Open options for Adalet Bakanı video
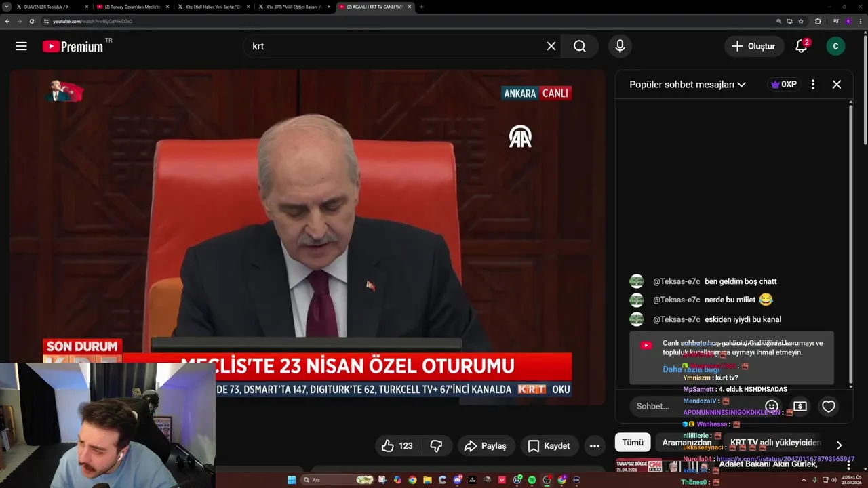 (x=848, y=466)
